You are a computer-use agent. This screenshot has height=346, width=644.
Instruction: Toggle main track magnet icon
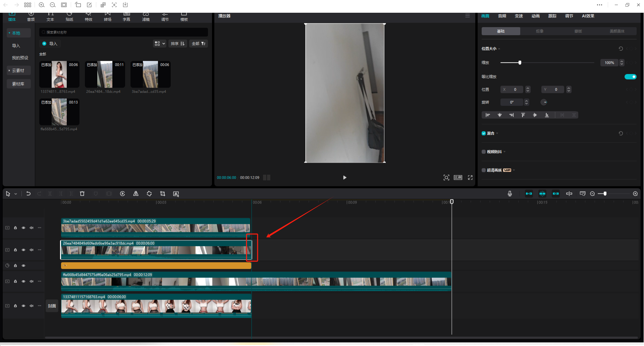point(529,194)
